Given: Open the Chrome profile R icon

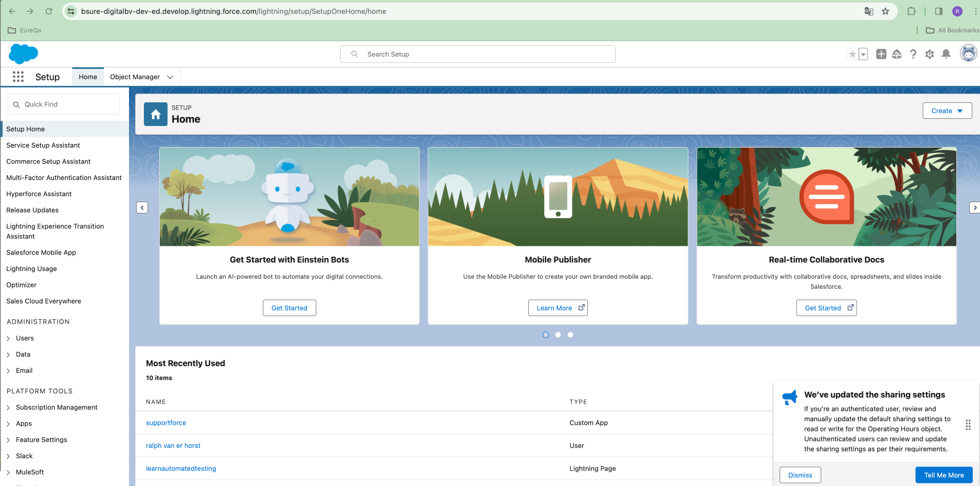Looking at the screenshot, I should (x=957, y=11).
